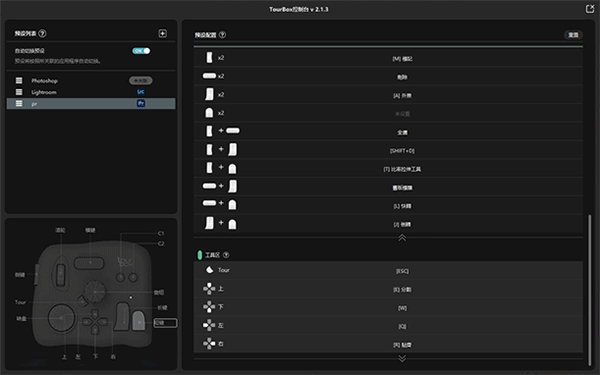Click the Lightroom Lrc app icon
This screenshot has height=375, width=600.
[141, 92]
